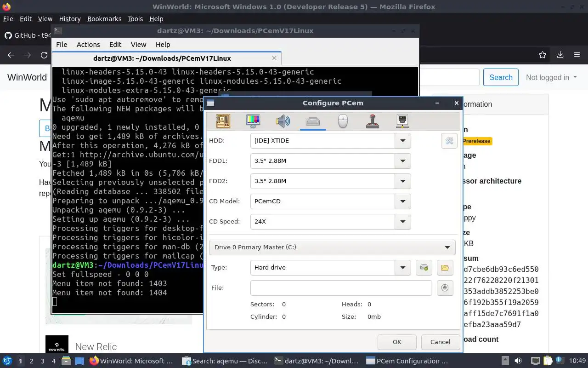Open the joystick settings tab icon
Screen dimensions: 588x368
[x=373, y=121]
